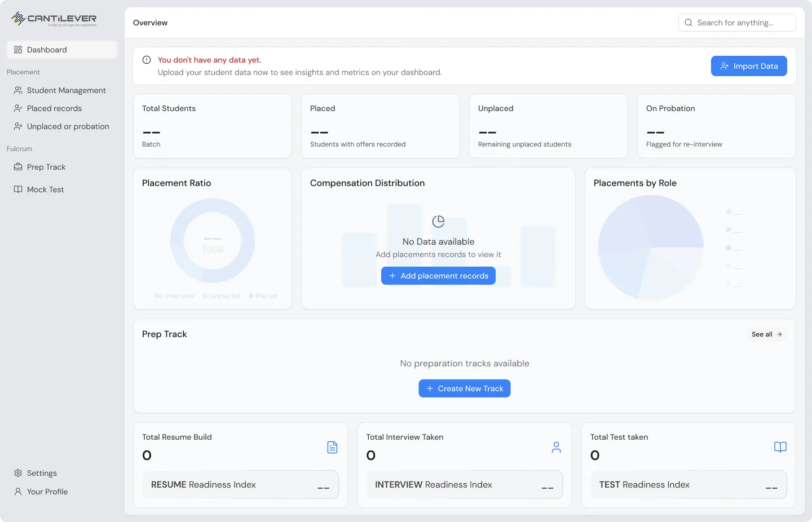Viewport: 812px width, 522px height.
Task: Open Your Profile
Action: [62, 492]
